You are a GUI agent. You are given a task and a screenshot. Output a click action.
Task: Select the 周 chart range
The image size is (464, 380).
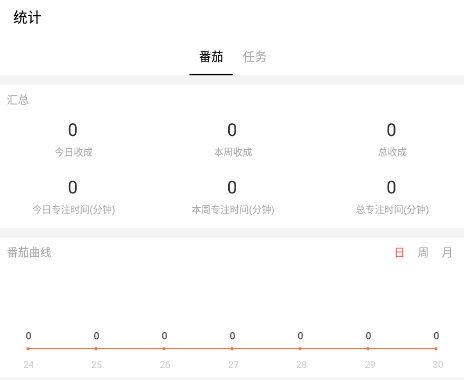point(423,253)
